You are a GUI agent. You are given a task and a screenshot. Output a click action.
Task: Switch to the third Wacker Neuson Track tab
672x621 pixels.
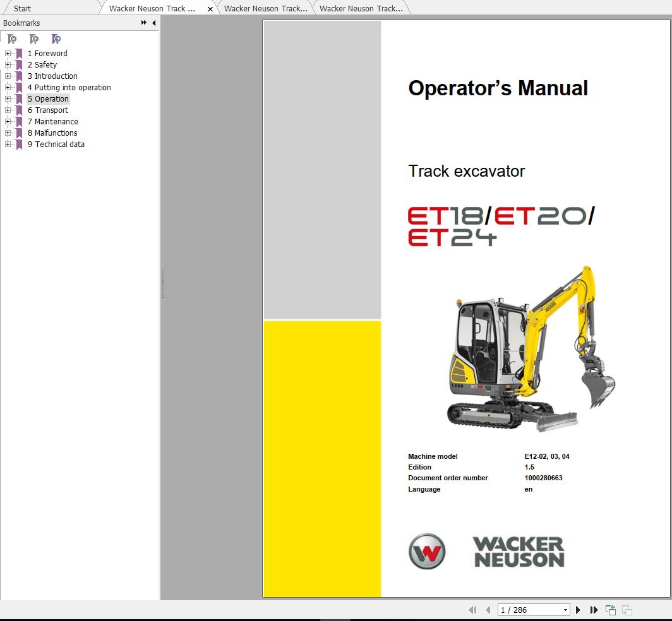[361, 9]
